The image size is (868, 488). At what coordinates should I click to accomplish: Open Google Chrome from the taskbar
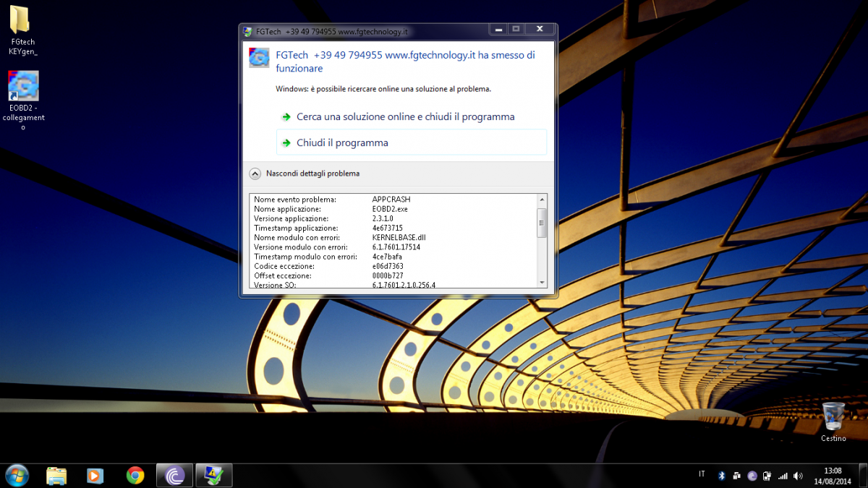click(x=135, y=476)
